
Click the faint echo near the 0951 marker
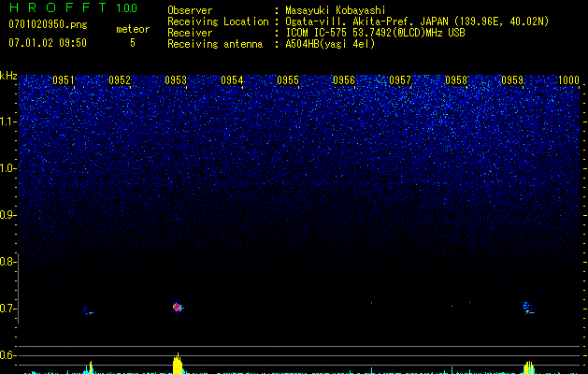point(87,311)
